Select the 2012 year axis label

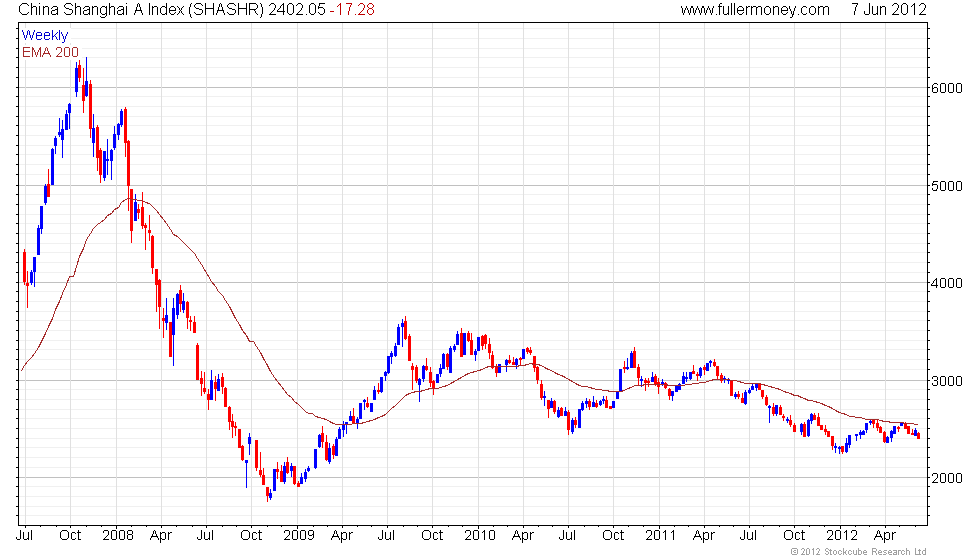click(x=842, y=535)
